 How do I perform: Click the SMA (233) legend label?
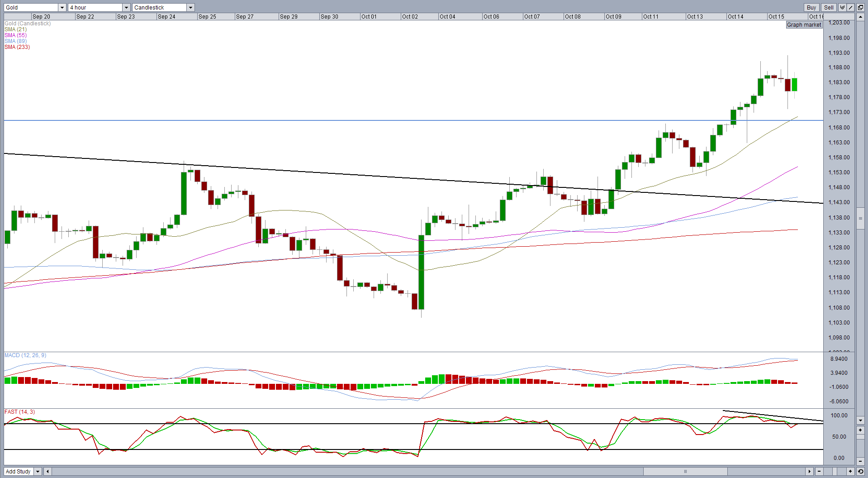point(17,47)
